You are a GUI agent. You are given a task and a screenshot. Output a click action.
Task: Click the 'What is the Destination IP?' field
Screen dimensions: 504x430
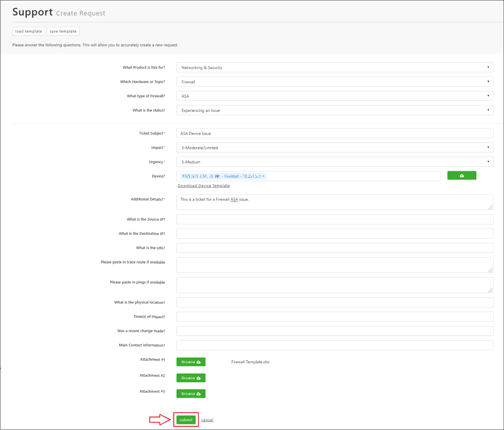coord(335,233)
